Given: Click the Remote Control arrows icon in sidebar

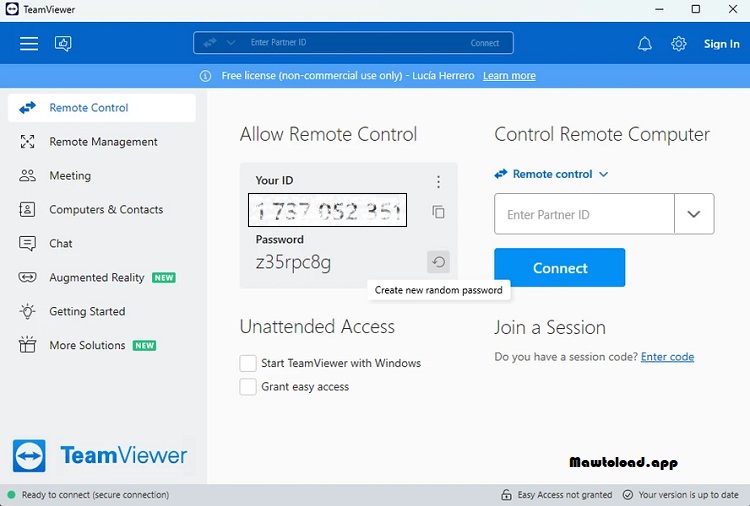Looking at the screenshot, I should (27, 108).
